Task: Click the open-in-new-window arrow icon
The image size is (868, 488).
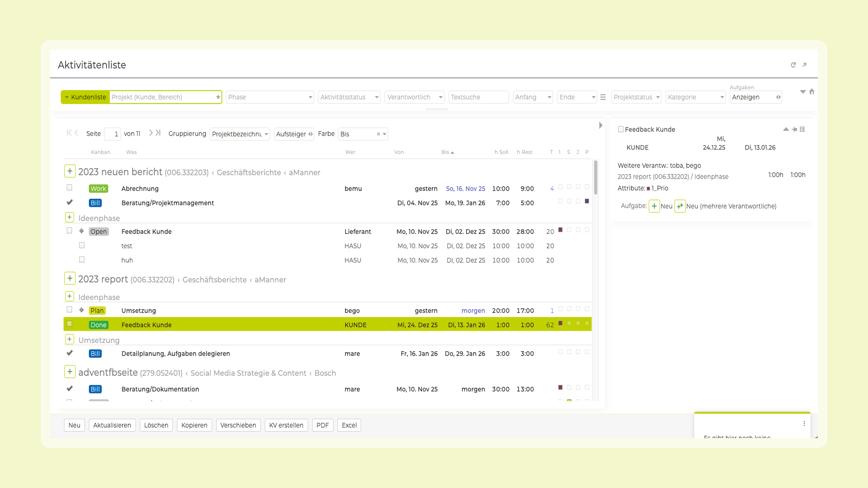Action: click(804, 65)
